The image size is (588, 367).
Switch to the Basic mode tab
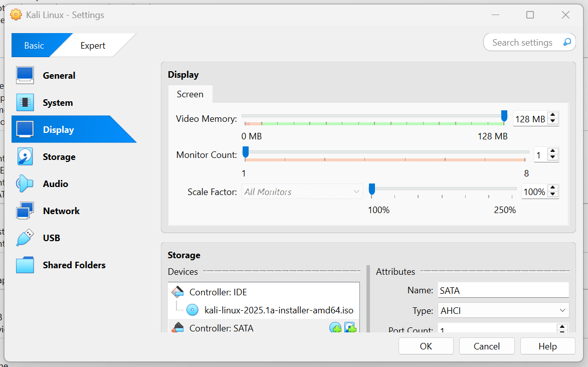point(34,46)
